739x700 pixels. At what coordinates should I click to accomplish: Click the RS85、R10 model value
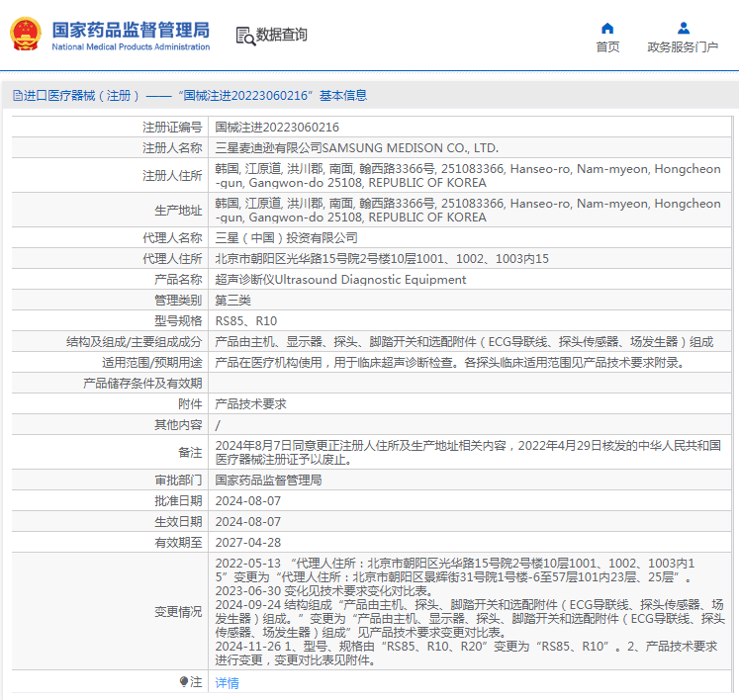coord(246,320)
